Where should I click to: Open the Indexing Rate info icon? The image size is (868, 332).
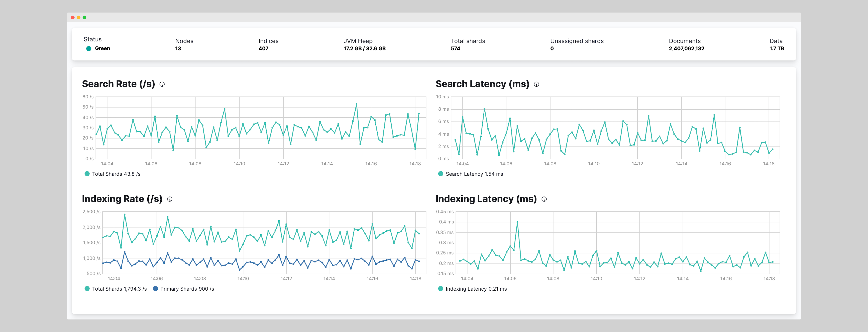[x=170, y=199]
